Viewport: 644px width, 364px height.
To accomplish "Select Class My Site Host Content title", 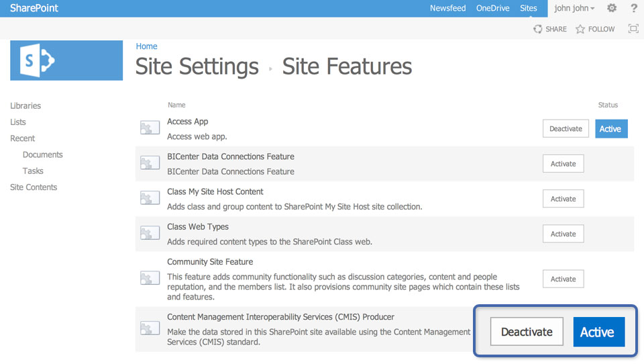I will click(215, 191).
